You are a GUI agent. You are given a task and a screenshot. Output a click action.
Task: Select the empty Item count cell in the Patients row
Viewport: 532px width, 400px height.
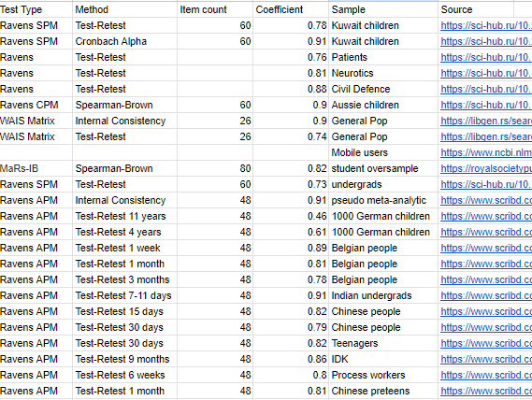(215, 57)
